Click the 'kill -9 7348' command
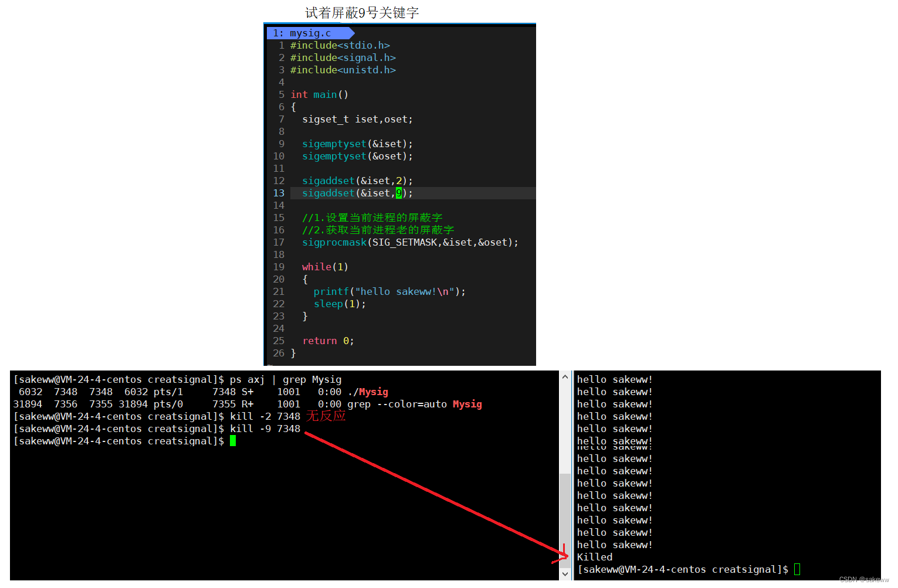This screenshot has width=898, height=588. click(265, 429)
